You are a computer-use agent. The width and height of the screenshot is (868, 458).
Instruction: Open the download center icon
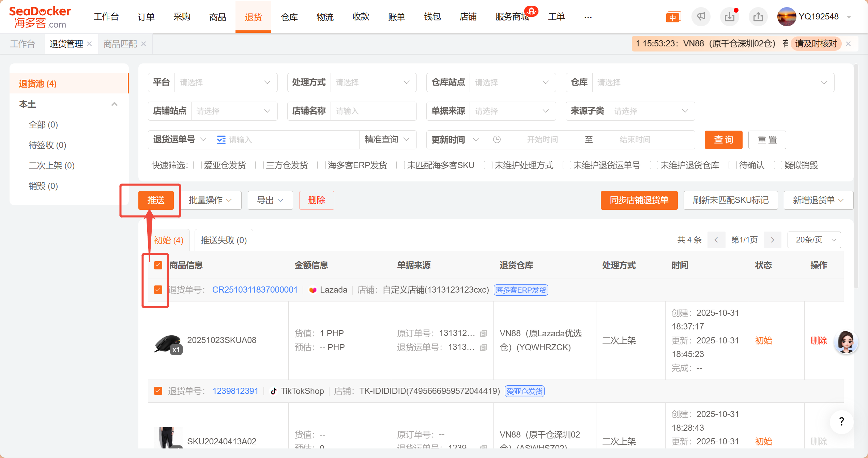coord(729,17)
